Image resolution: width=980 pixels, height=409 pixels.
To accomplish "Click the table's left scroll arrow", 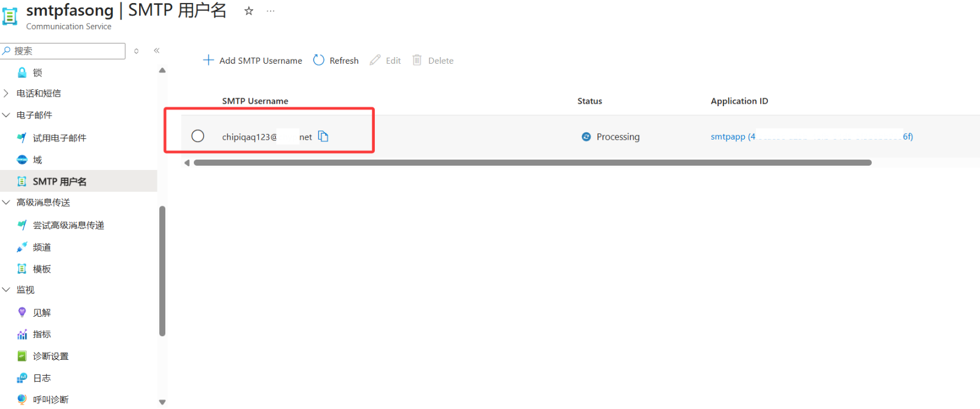I will (x=187, y=163).
